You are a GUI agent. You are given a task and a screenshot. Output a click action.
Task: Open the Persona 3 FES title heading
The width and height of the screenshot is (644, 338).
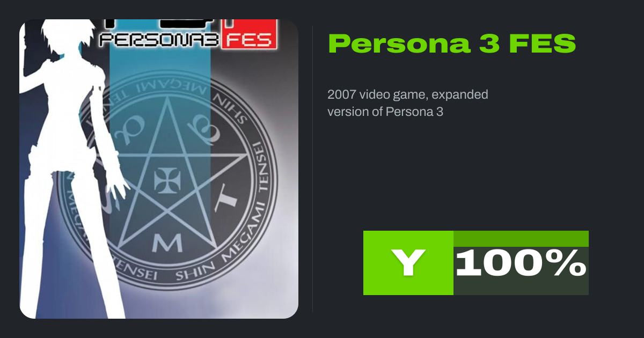[x=452, y=43]
